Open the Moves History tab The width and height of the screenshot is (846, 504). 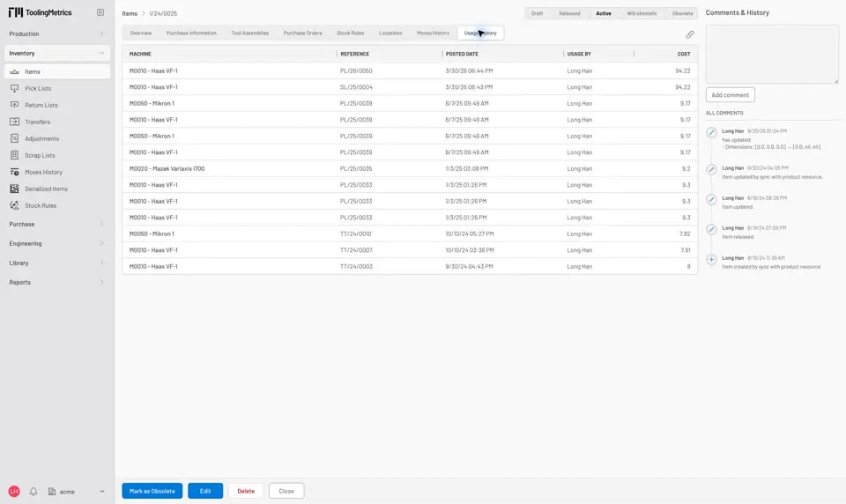tap(433, 33)
